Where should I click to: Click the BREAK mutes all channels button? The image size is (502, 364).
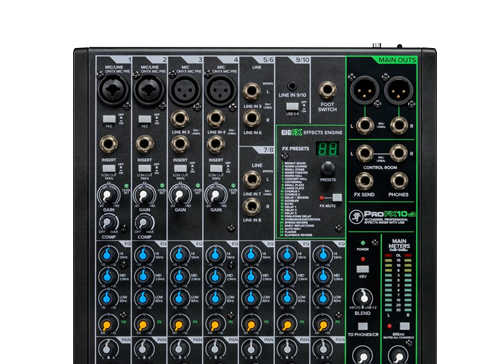tap(404, 326)
